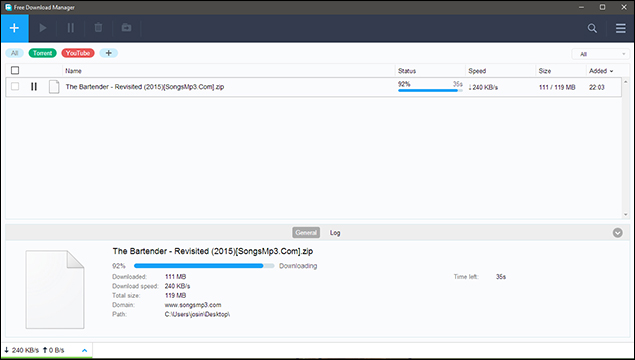635x360 pixels.
Task: Expand speed panel with bottom chevron
Action: 84,350
